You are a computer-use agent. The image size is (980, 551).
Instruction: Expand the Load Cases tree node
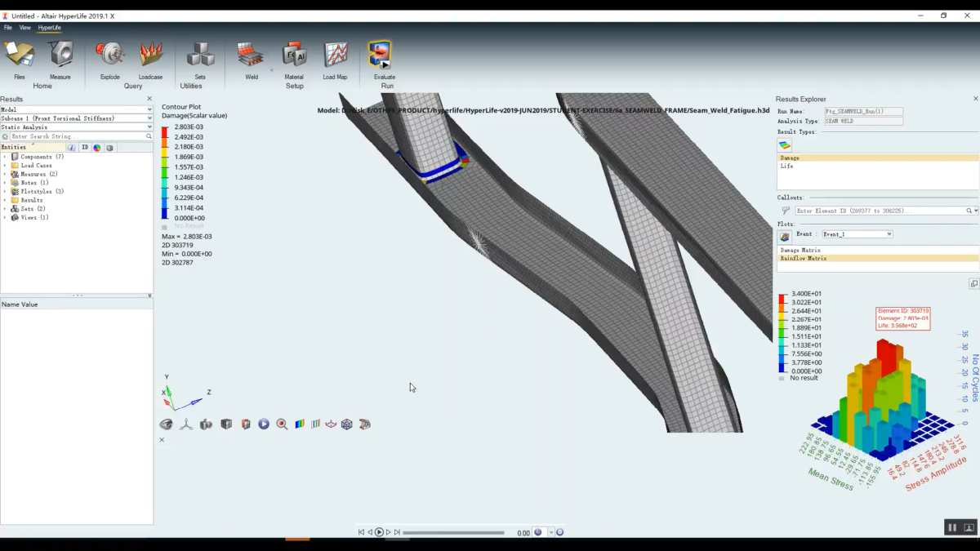(5, 166)
